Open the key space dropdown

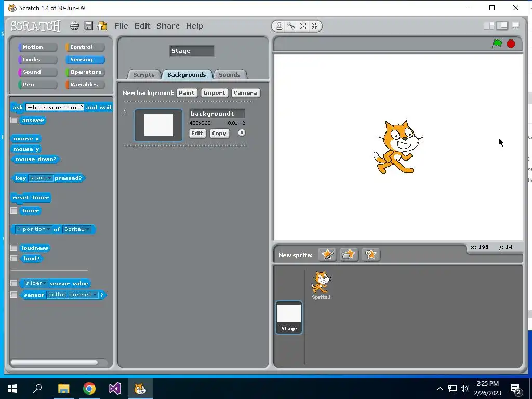41,178
